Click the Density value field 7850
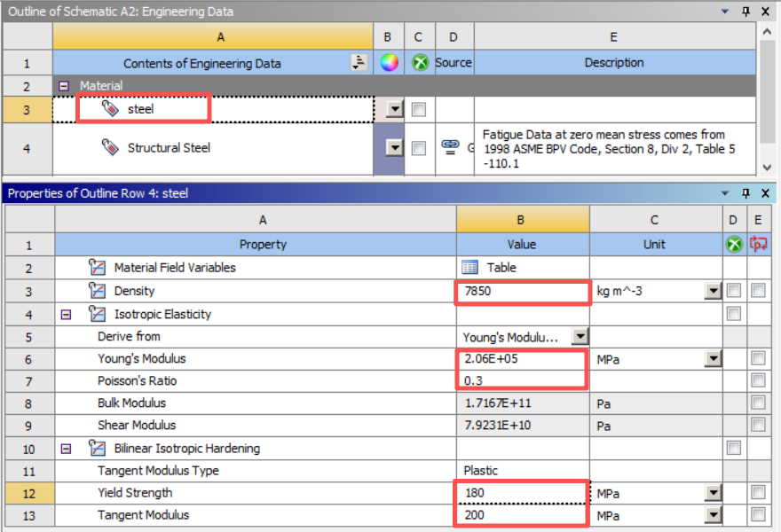The height and width of the screenshot is (532, 781). point(523,291)
